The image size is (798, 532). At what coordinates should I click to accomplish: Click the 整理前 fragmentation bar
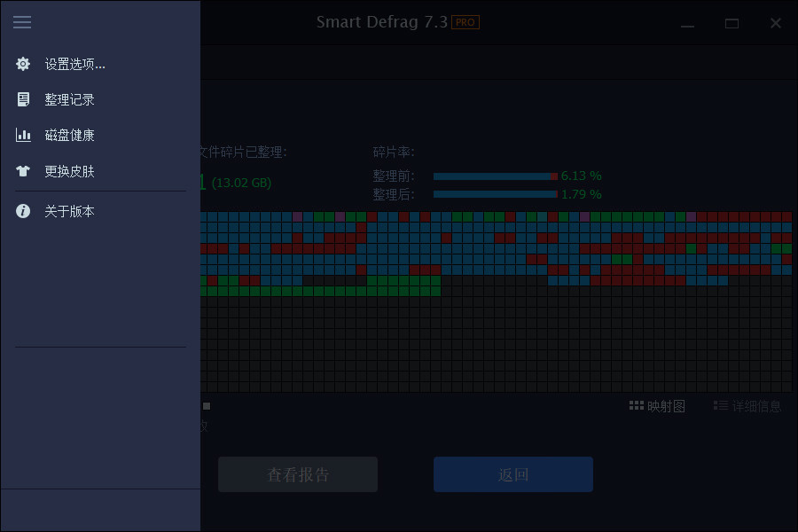point(496,176)
